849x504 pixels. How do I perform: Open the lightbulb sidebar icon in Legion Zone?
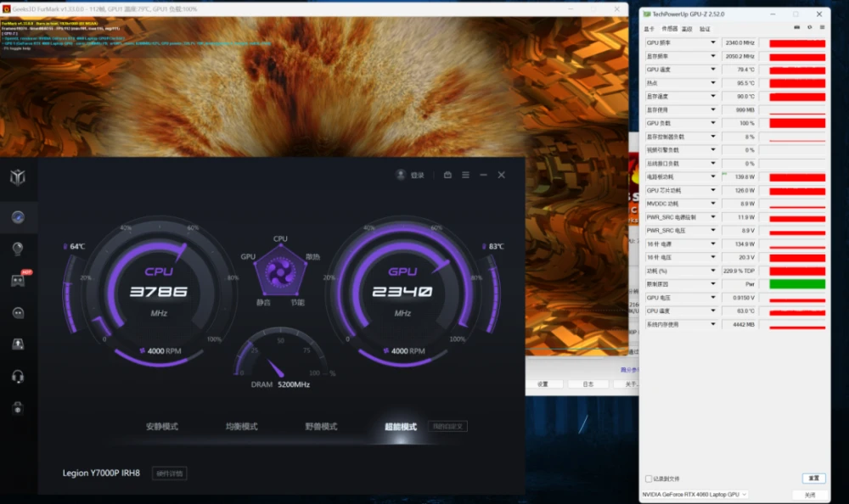click(x=18, y=249)
